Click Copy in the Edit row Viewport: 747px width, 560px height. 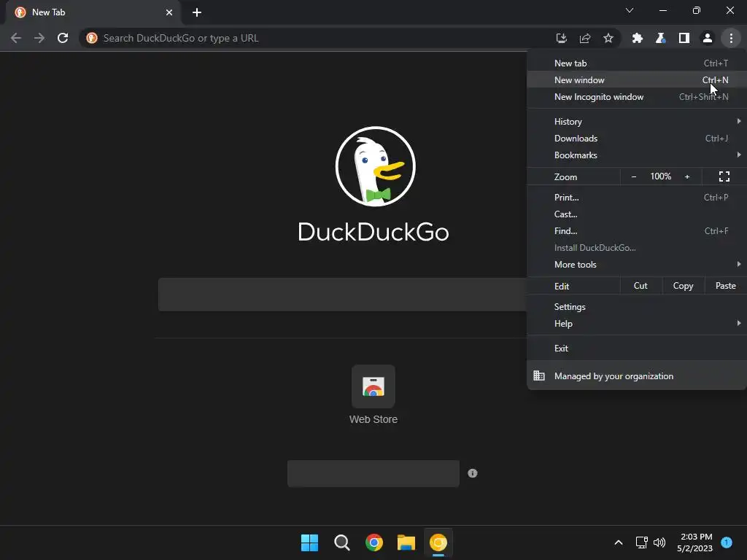(x=683, y=286)
